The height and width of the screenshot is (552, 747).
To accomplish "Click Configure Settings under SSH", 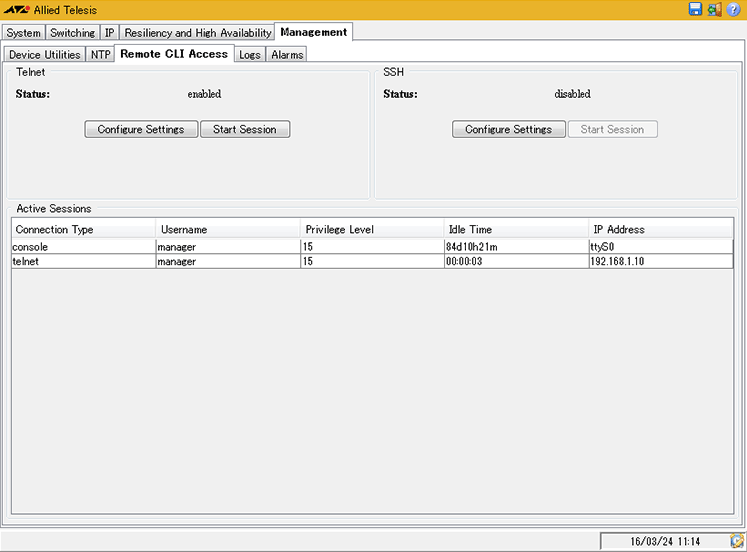I will pos(508,129).
